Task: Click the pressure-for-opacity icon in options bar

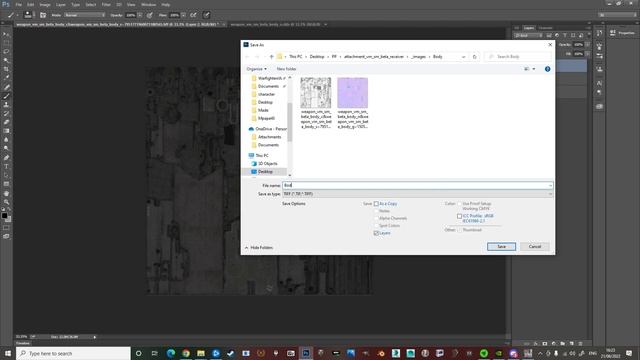Action: [150, 15]
